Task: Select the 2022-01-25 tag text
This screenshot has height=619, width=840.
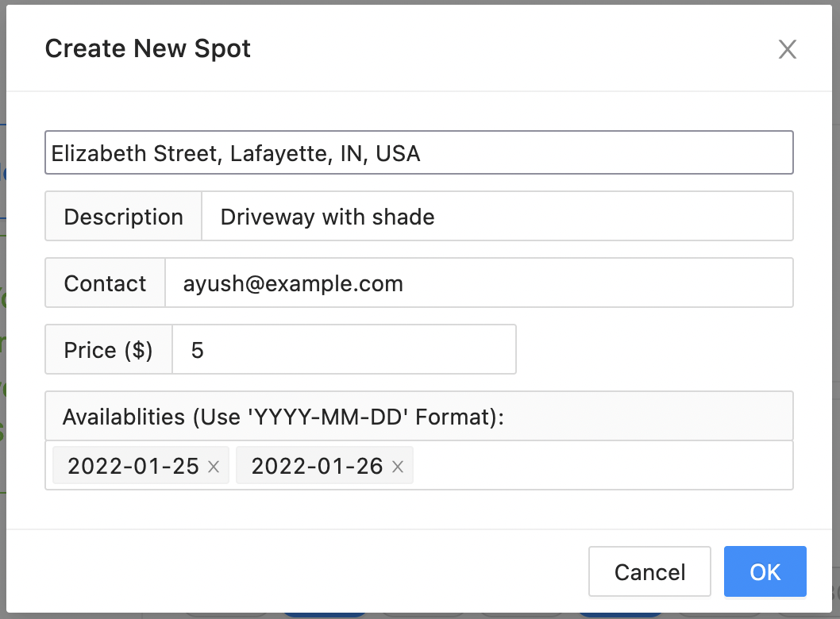Action: 133,467
